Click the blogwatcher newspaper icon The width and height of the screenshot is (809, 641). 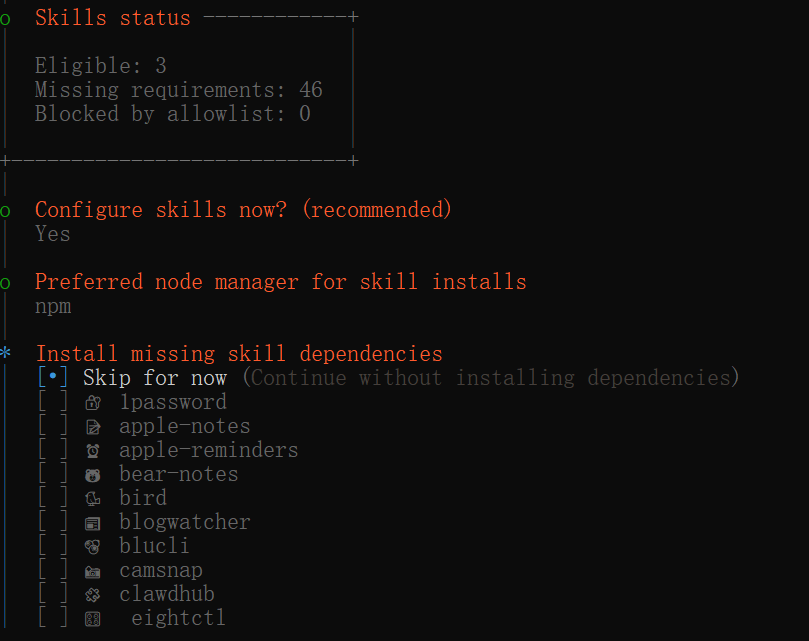click(93, 523)
